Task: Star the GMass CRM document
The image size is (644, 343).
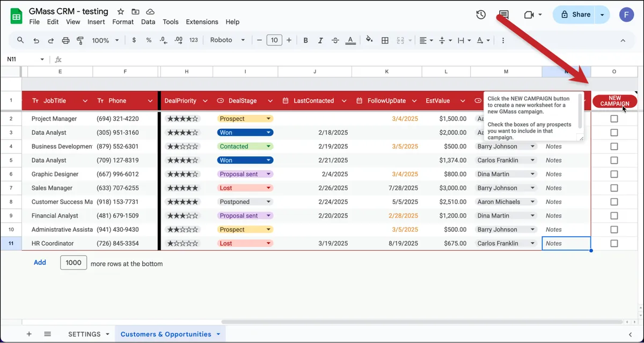Action: click(121, 11)
